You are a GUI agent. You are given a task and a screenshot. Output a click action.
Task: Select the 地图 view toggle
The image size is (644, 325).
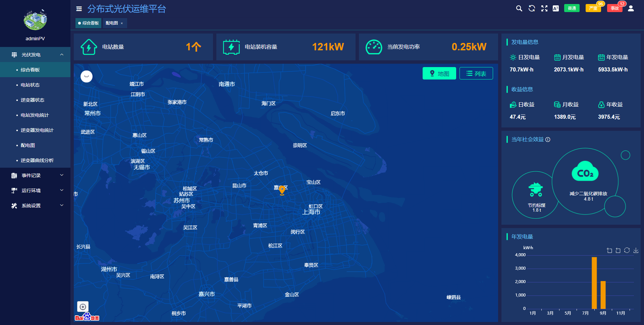(439, 73)
